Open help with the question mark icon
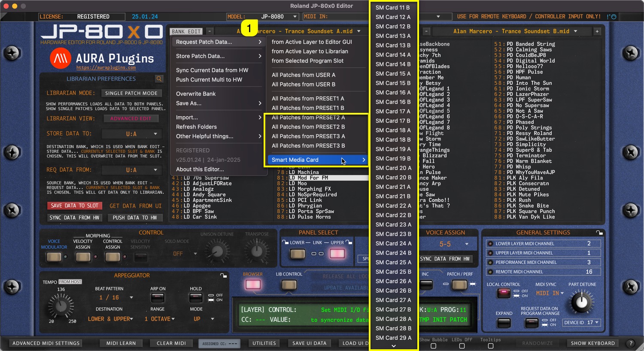 630,343
